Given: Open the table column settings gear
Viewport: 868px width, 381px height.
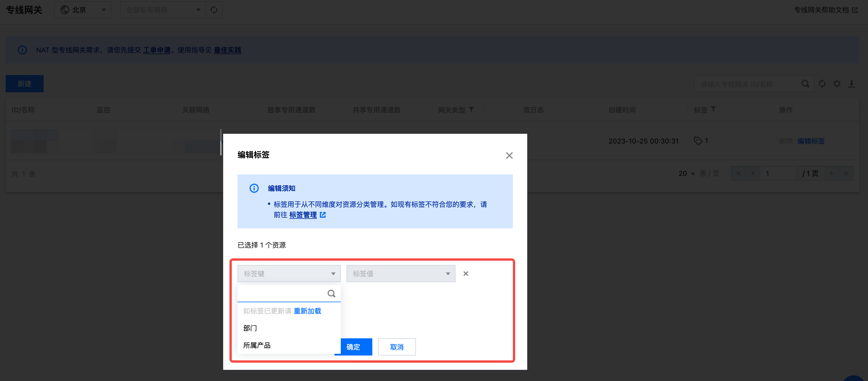Looking at the screenshot, I should [x=837, y=84].
